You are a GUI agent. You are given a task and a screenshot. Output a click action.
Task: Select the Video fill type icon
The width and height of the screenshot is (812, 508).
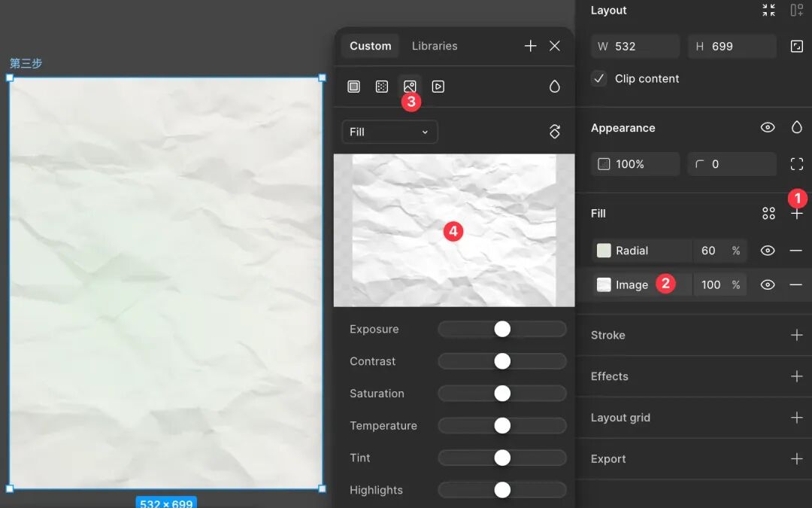(438, 87)
